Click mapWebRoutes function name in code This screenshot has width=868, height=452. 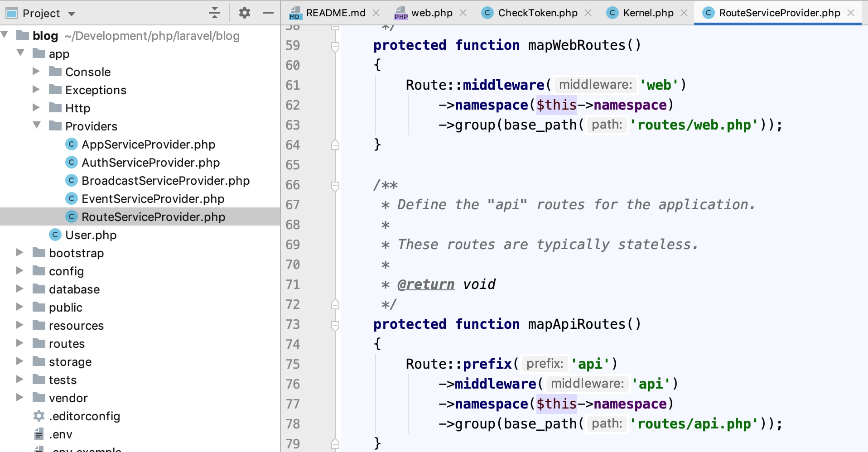[576, 45]
